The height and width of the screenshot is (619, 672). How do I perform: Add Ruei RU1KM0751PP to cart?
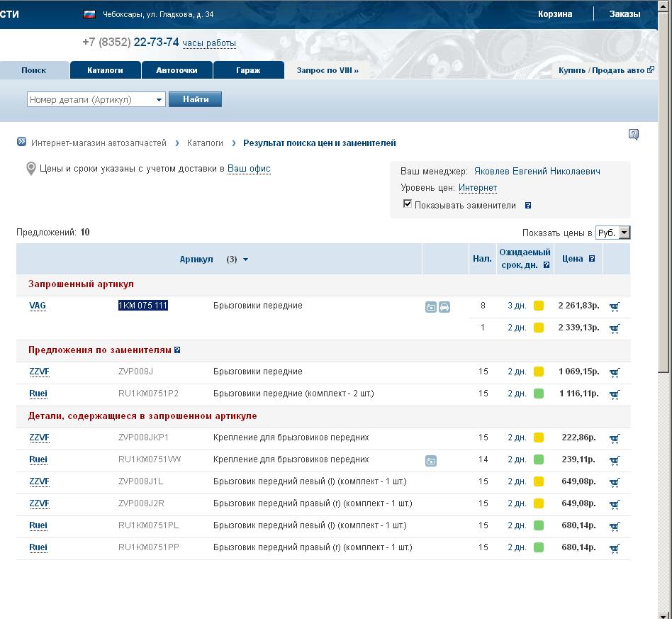(614, 548)
